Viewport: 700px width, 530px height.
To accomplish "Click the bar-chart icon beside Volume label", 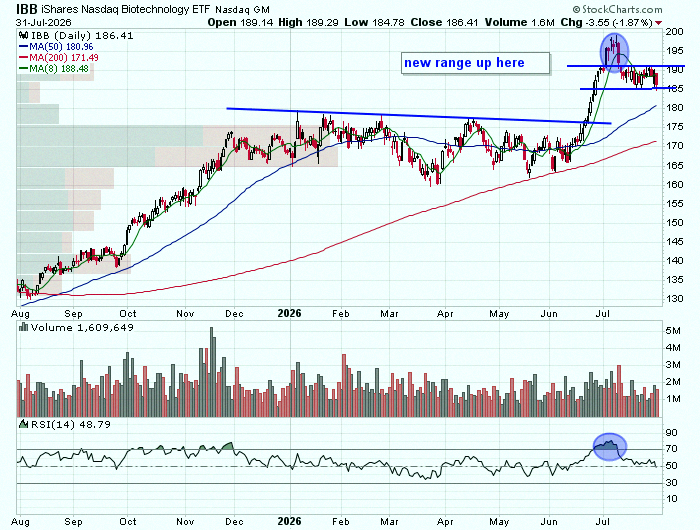I will click(24, 327).
